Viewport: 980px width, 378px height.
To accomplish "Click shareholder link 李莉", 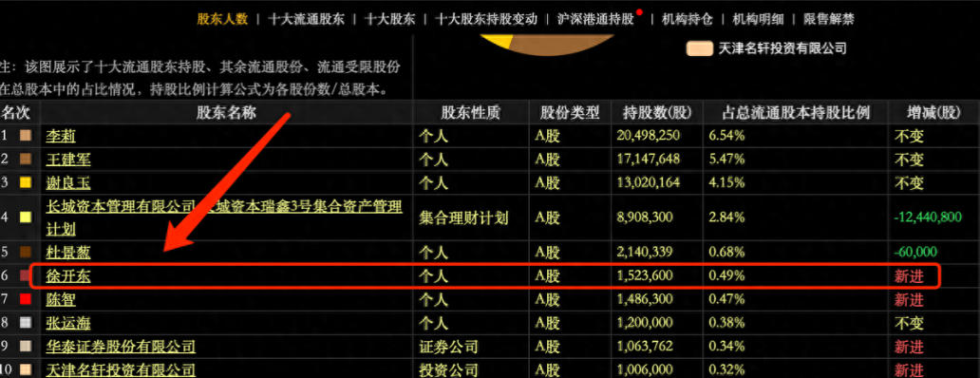I will (x=61, y=136).
